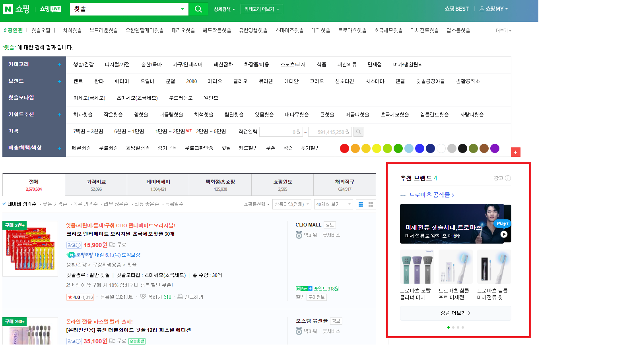Toggle the 미세모(극세모) bristle filter
This screenshot has width=633, height=364.
[89, 98]
